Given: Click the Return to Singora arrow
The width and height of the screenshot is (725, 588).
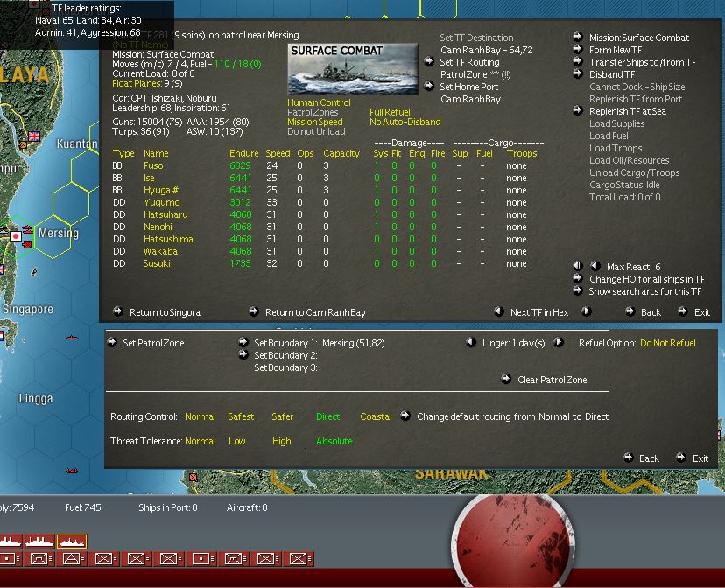Looking at the screenshot, I should [x=118, y=311].
